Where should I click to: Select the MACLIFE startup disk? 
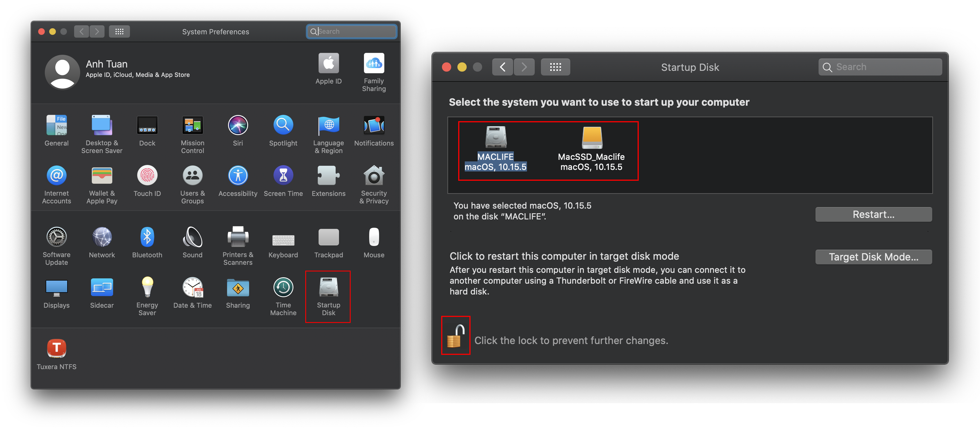[x=495, y=149]
